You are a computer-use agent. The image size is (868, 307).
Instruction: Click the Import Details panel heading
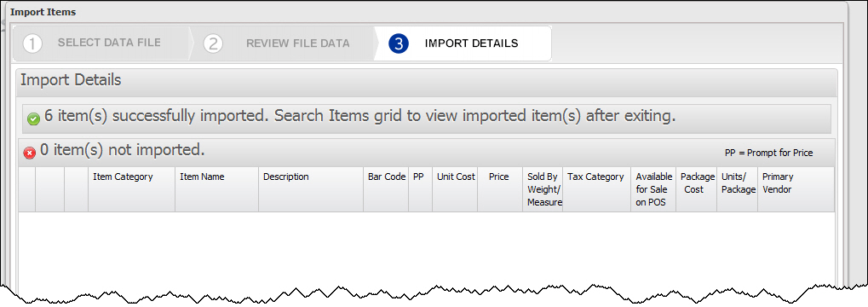[x=71, y=80]
